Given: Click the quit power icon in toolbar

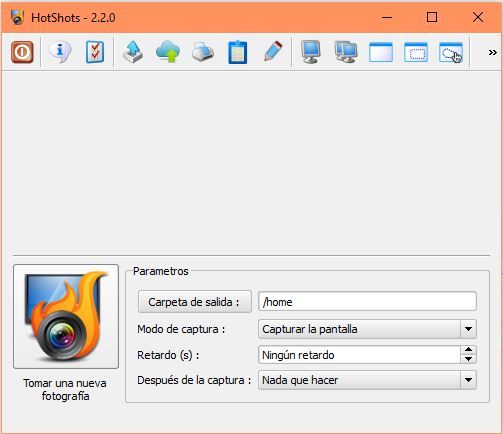Looking at the screenshot, I should (22, 52).
